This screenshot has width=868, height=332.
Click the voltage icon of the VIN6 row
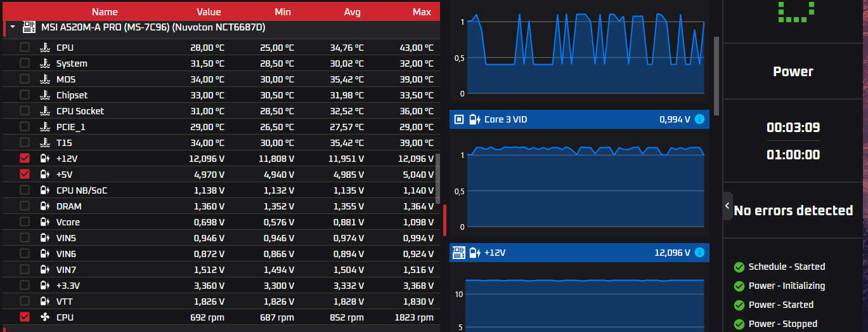tap(45, 253)
